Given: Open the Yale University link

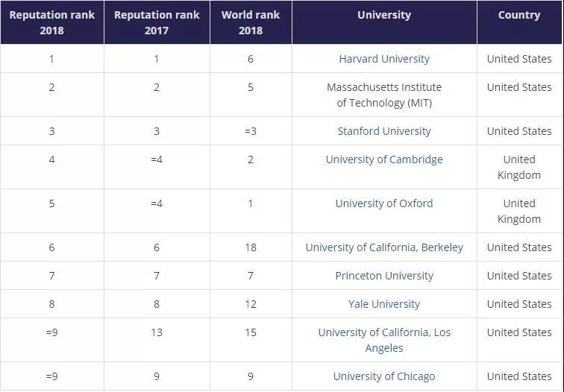Looking at the screenshot, I should (x=384, y=304).
